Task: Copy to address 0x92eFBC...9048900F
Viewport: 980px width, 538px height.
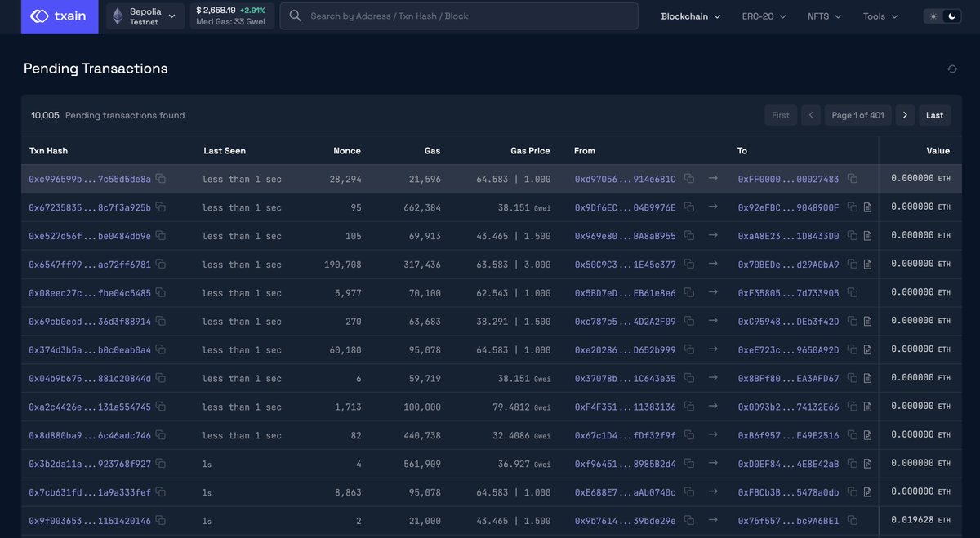Action: coord(853,207)
